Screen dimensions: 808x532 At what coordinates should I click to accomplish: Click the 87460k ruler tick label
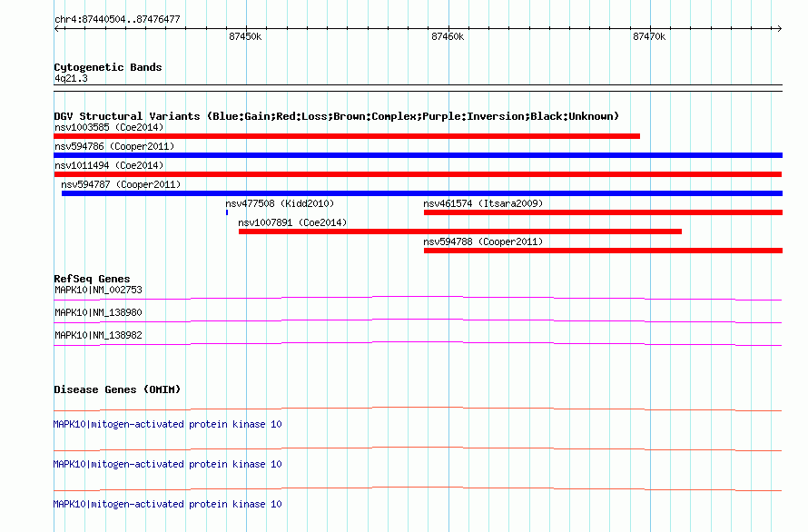coord(448,36)
